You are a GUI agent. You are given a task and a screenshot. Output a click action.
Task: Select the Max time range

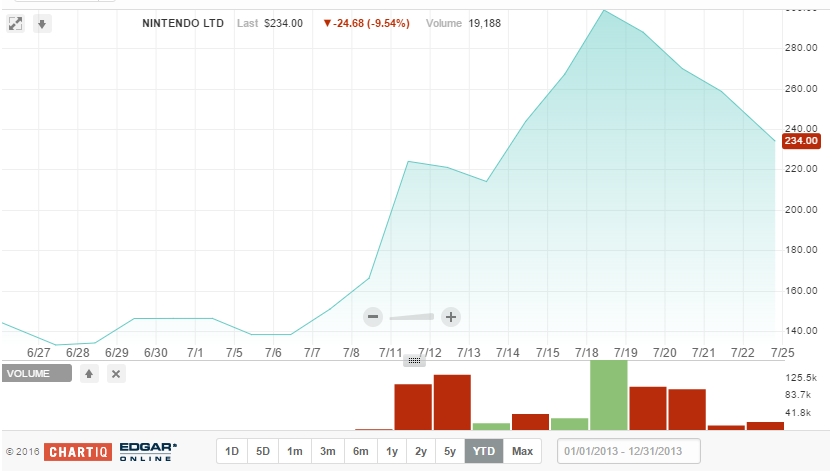(x=522, y=451)
